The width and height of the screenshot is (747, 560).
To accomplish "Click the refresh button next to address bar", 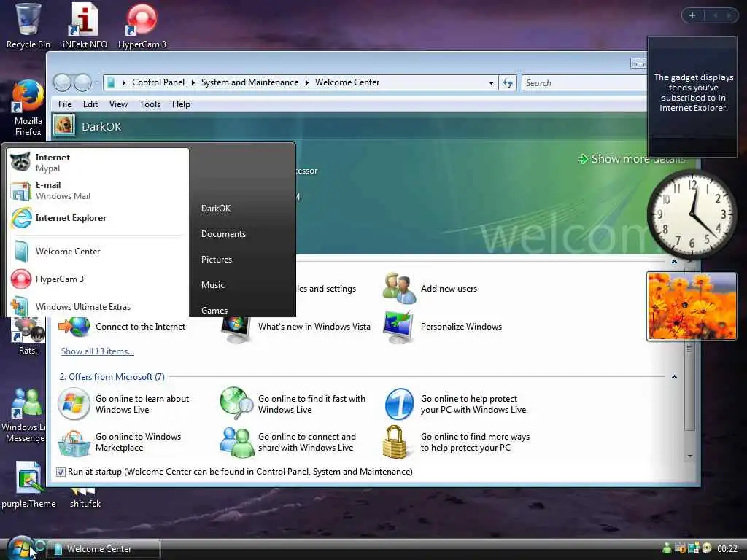I will tap(508, 83).
